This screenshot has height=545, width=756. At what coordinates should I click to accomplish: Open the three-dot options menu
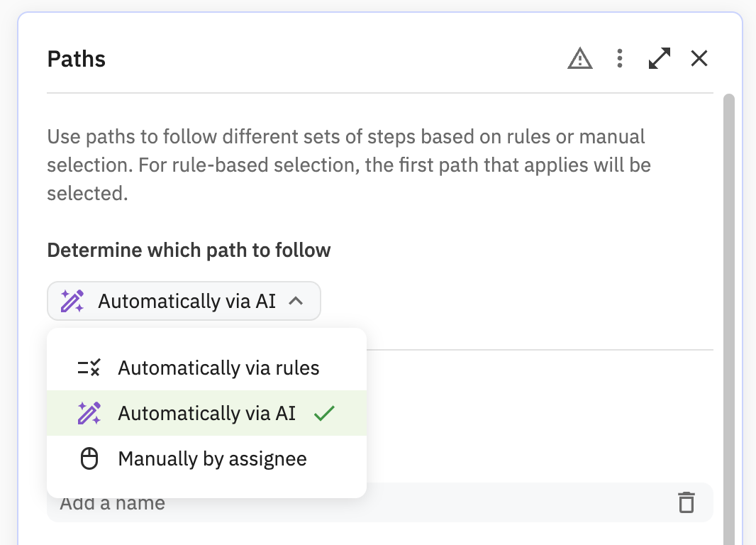click(x=619, y=58)
